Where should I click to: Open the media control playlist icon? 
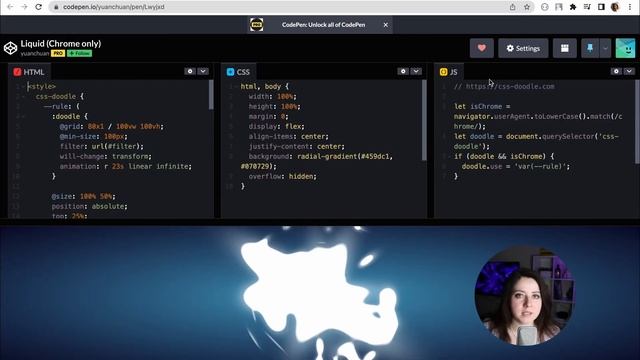click(587, 7)
